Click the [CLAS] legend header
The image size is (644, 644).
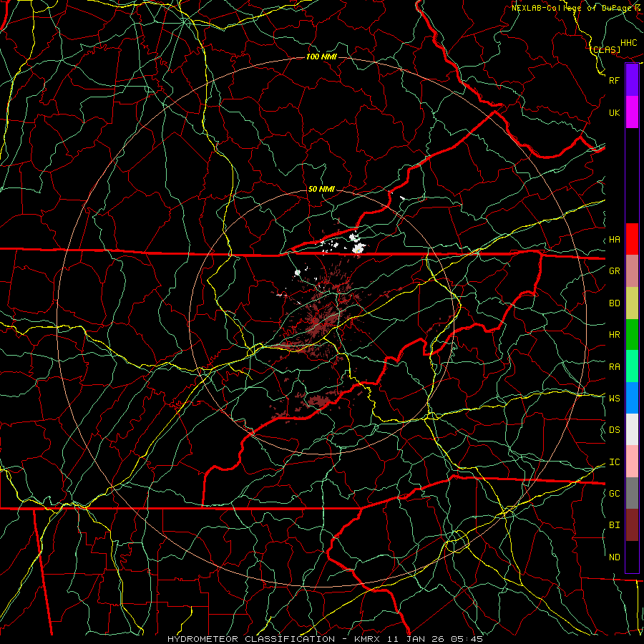click(x=605, y=49)
